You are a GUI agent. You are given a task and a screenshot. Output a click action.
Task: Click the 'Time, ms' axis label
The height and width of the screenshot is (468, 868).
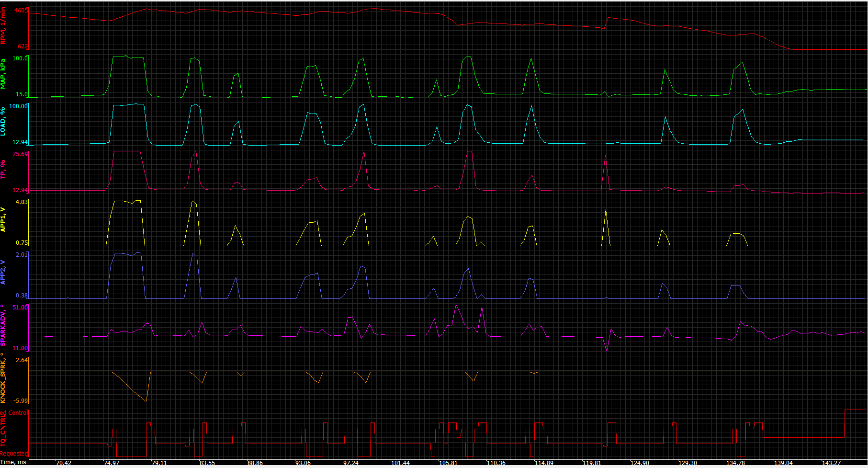[13, 462]
